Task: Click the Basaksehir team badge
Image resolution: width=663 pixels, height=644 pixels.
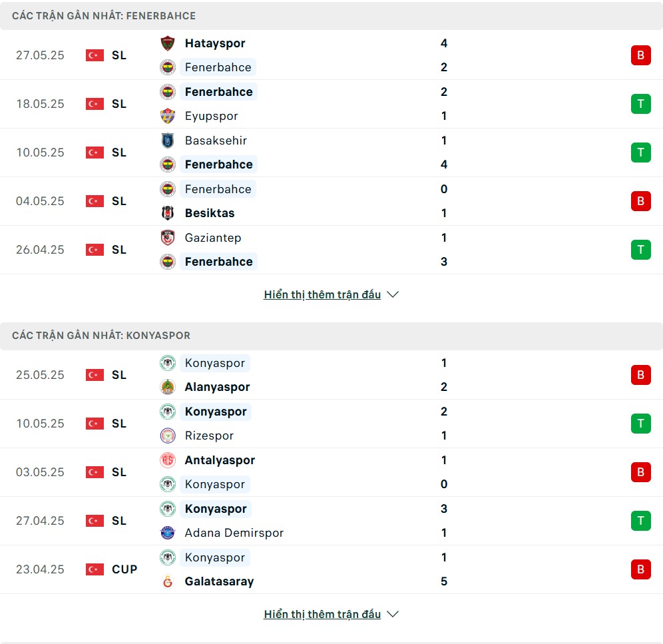Action: coord(168,141)
